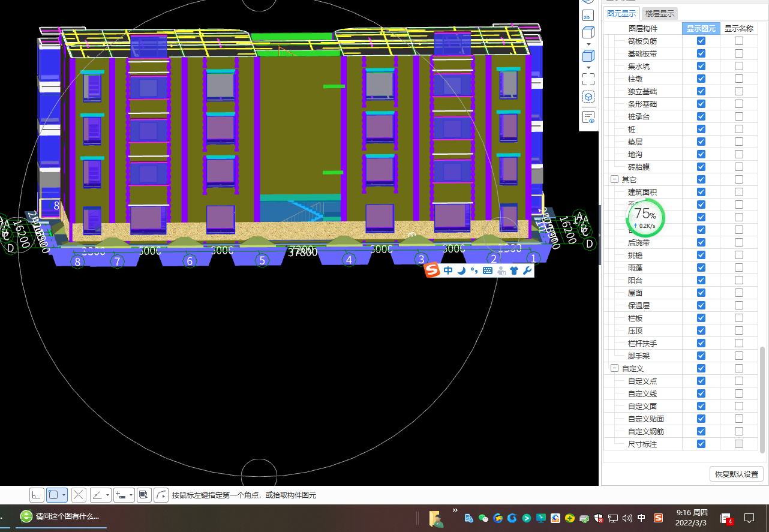Screen dimensions: 769x532
Task: Click the 显示名称 column header
Action: (x=739, y=28)
